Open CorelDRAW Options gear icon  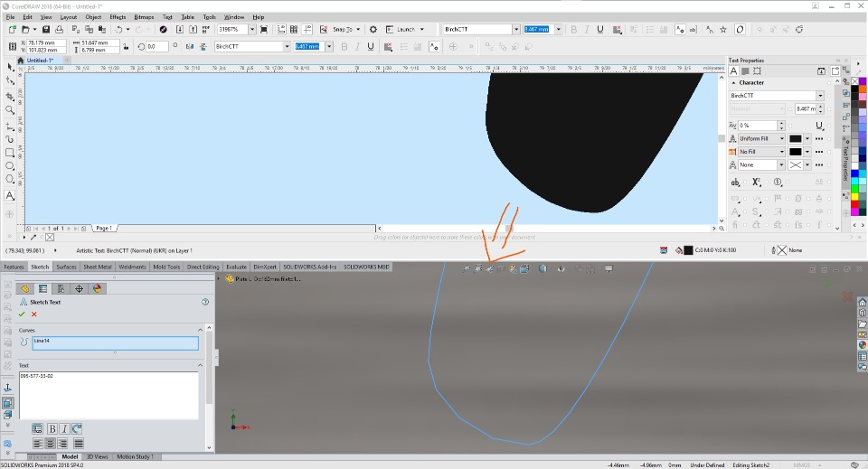coord(373,29)
